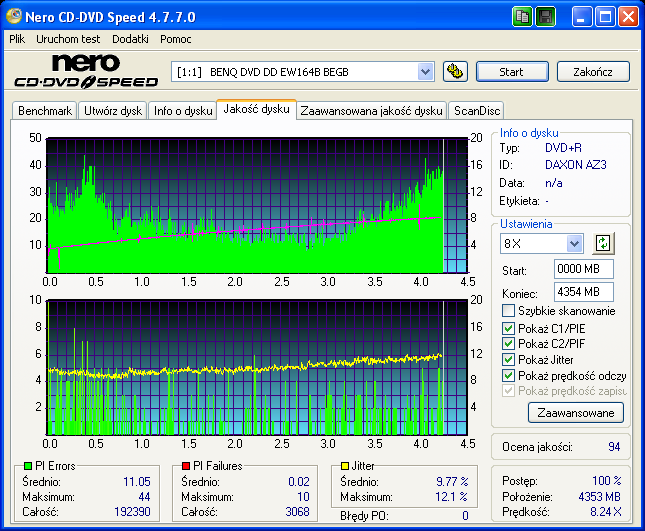Screen dimensions: 645x531
Task: Select the Jakość dysku tab
Action: coord(256,109)
